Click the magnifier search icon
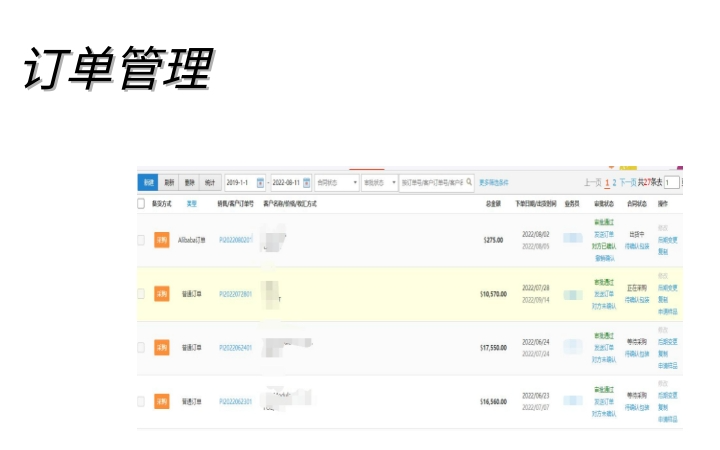Viewport: 720px width, 450px height. 469,182
